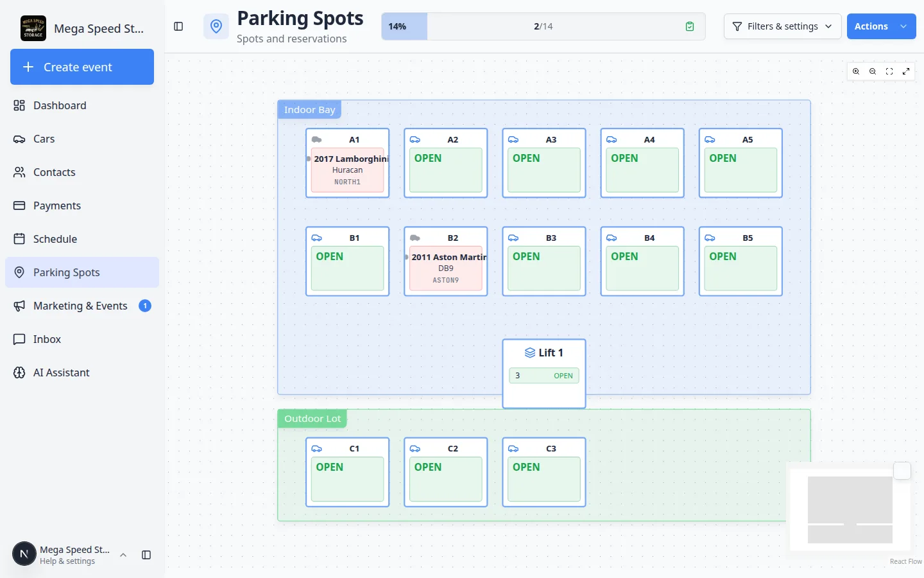Go to Cars section
Screen dimensions: 924x578
click(x=82, y=139)
